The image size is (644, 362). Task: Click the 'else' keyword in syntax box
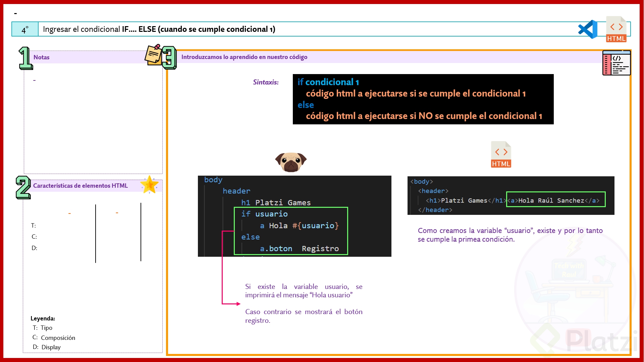pos(306,105)
